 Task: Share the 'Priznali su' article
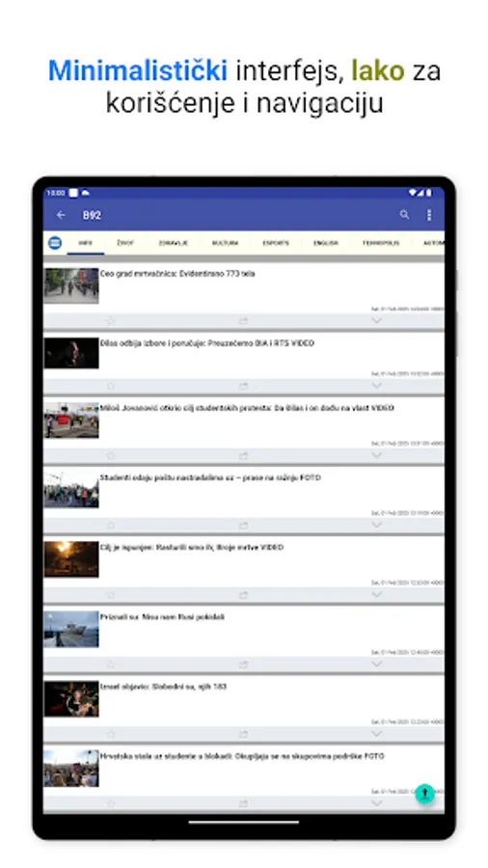pos(243,664)
